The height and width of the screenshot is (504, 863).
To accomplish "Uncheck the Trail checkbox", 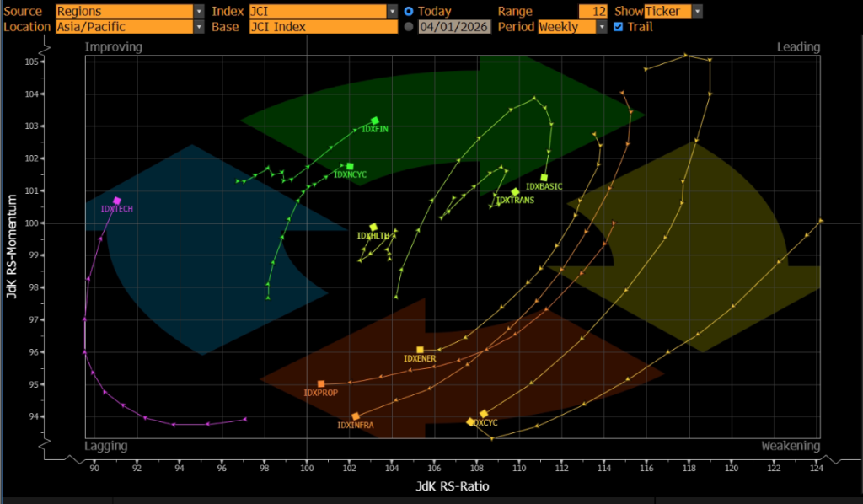I will point(619,27).
